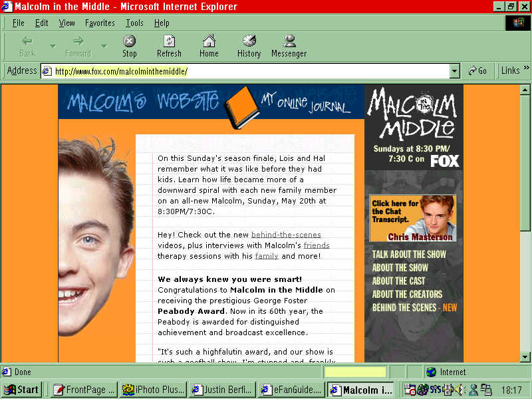Click the Malcolm's Website header title
Viewport: 532px width, 399px height.
[143, 102]
